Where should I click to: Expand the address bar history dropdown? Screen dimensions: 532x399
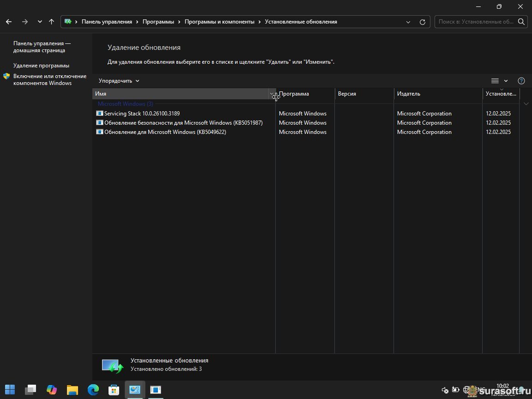(x=408, y=22)
